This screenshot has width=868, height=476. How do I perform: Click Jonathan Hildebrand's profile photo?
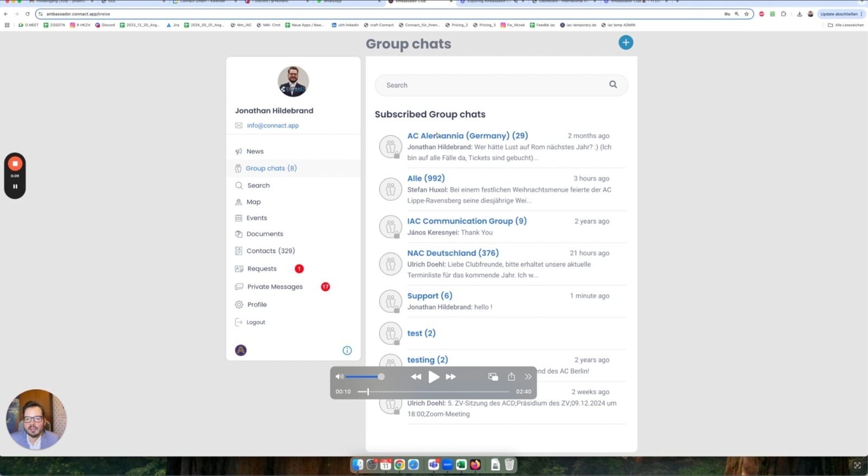[x=293, y=81]
